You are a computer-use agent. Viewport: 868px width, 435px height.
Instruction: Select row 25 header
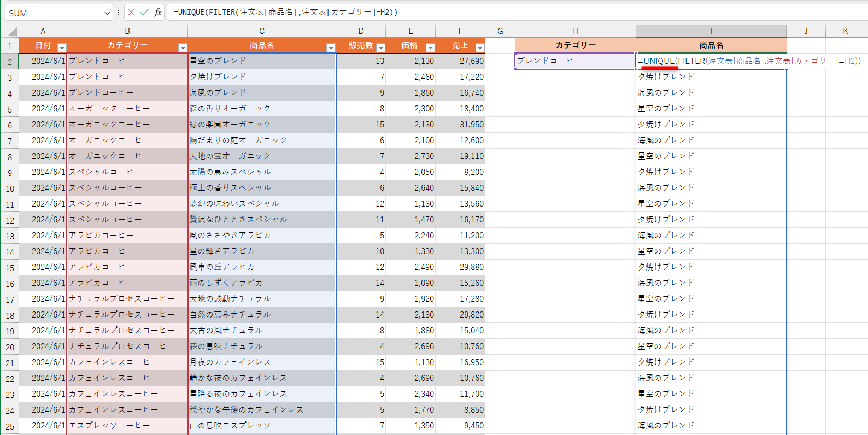point(9,426)
